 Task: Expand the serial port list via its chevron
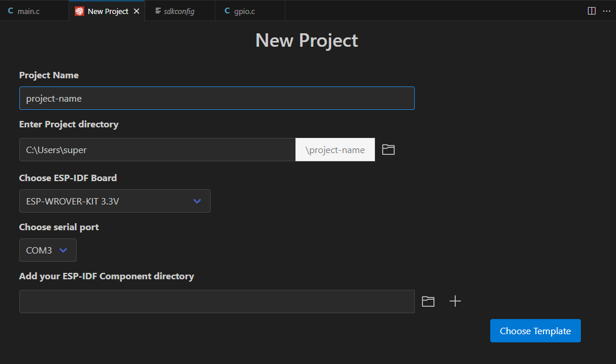pyautogui.click(x=63, y=250)
